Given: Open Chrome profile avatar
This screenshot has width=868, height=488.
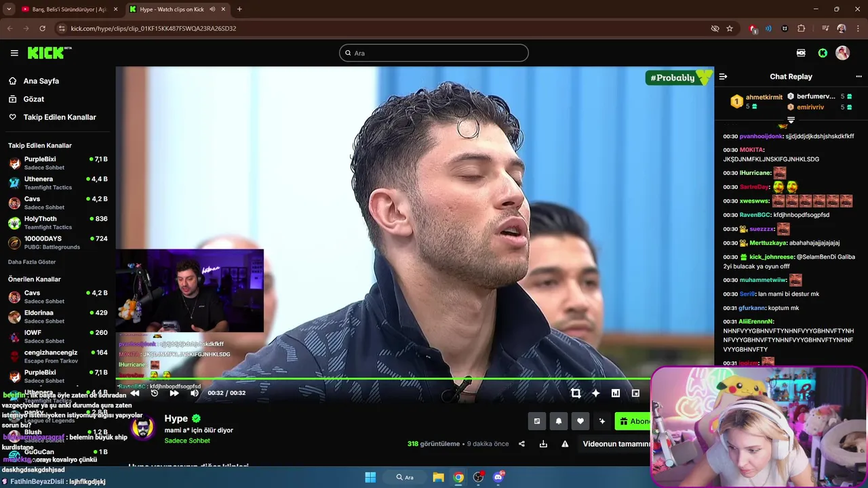Looking at the screenshot, I should 842,28.
